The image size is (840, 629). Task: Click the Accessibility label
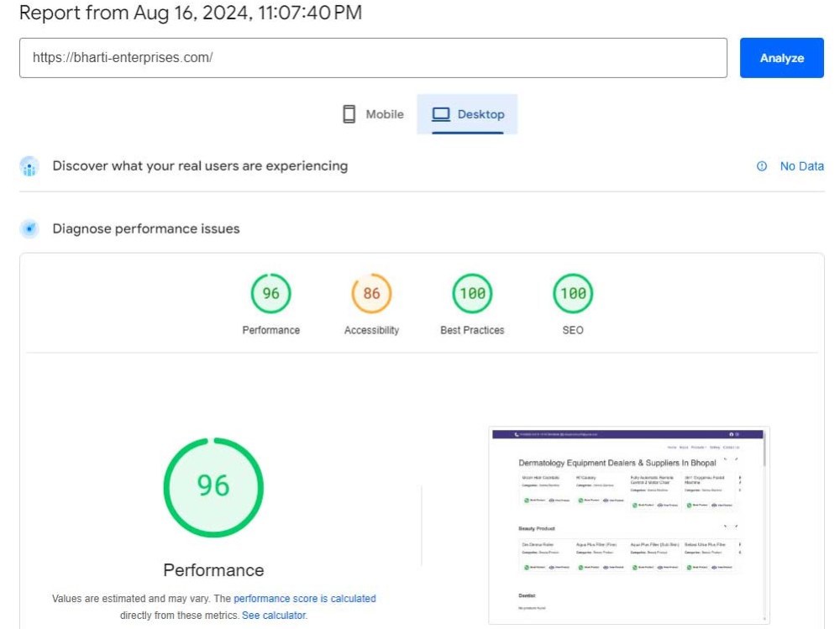[371, 330]
